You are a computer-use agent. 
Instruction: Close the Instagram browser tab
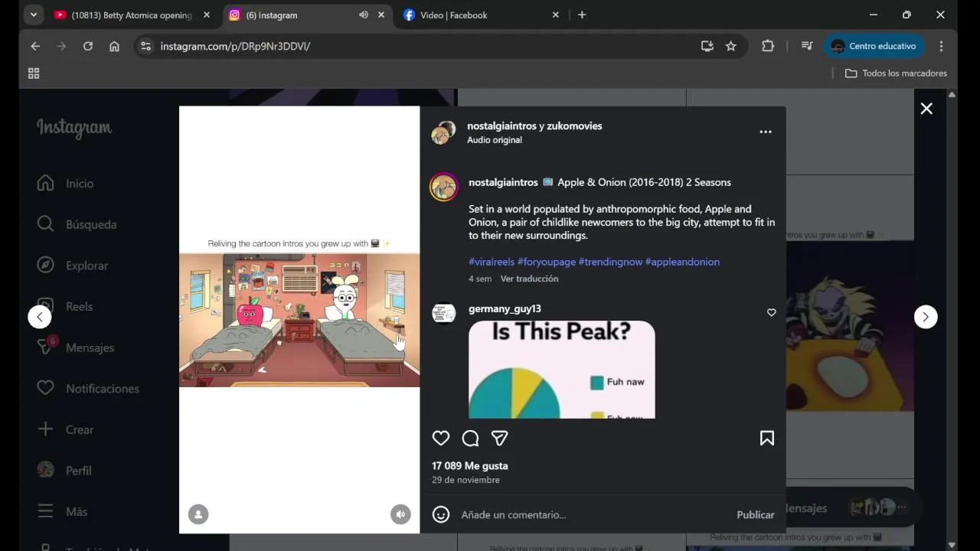pos(381,15)
